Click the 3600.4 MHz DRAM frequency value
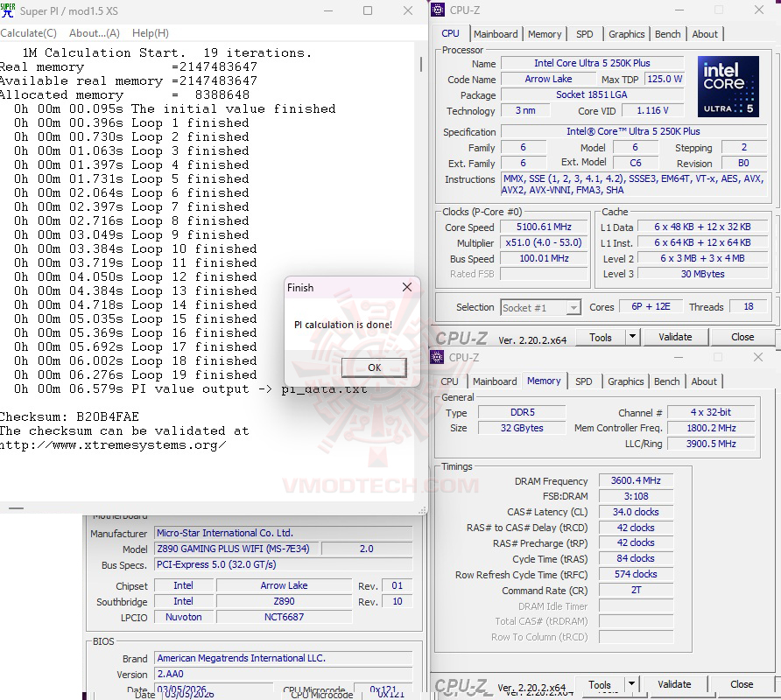The height and width of the screenshot is (700, 781). [636, 480]
